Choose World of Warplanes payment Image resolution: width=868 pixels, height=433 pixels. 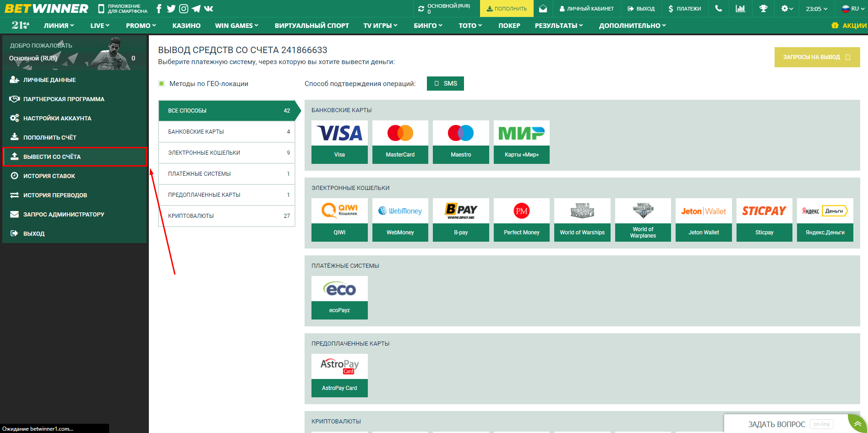point(643,220)
